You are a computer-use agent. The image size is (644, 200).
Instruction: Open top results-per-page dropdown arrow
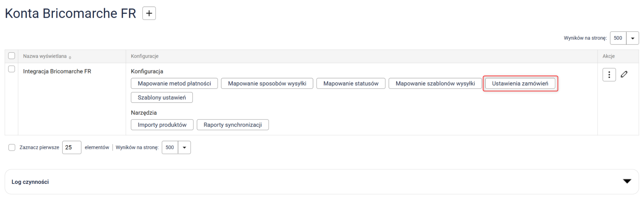pos(632,38)
